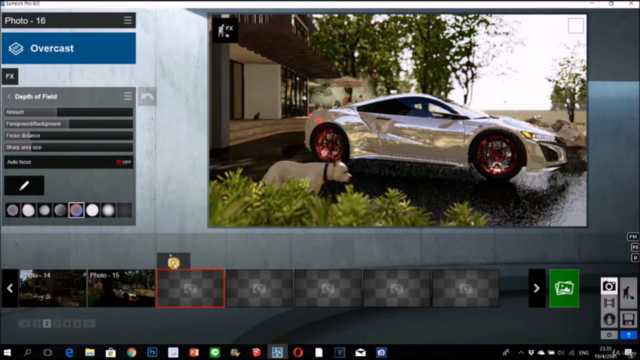The width and height of the screenshot is (640, 360).
Task: Go to photo page 2
Action: coord(47,324)
